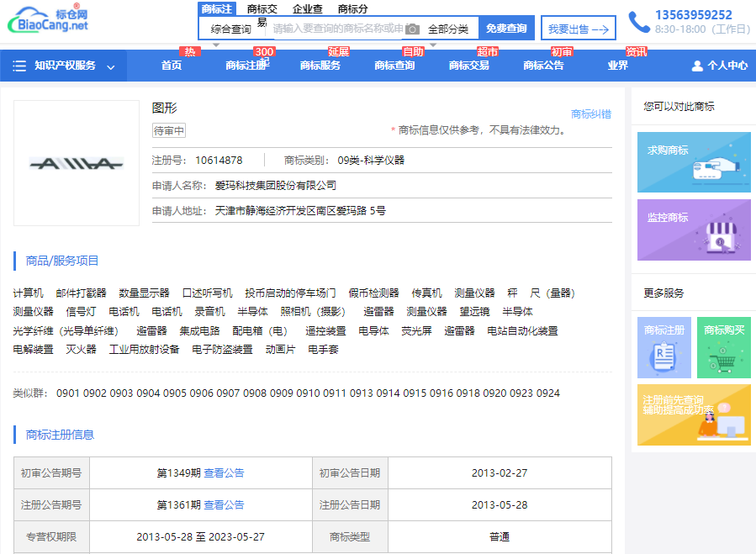Open the 全部分类 category dropdown

point(448,29)
